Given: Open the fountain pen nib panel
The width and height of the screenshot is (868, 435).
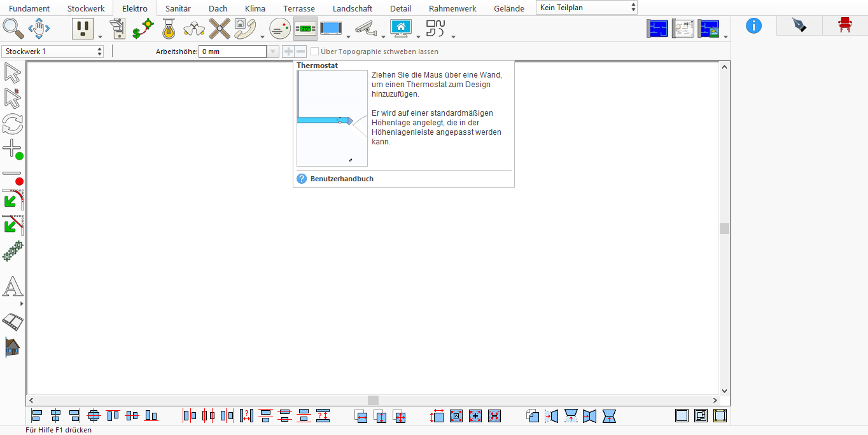Looking at the screenshot, I should [x=799, y=25].
